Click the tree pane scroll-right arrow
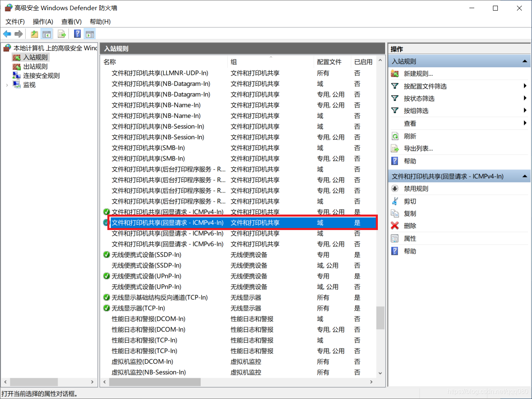This screenshot has height=399, width=532. [x=92, y=382]
